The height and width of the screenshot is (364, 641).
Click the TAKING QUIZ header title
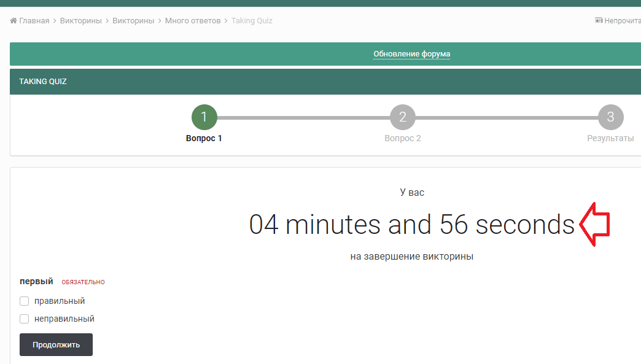43,81
